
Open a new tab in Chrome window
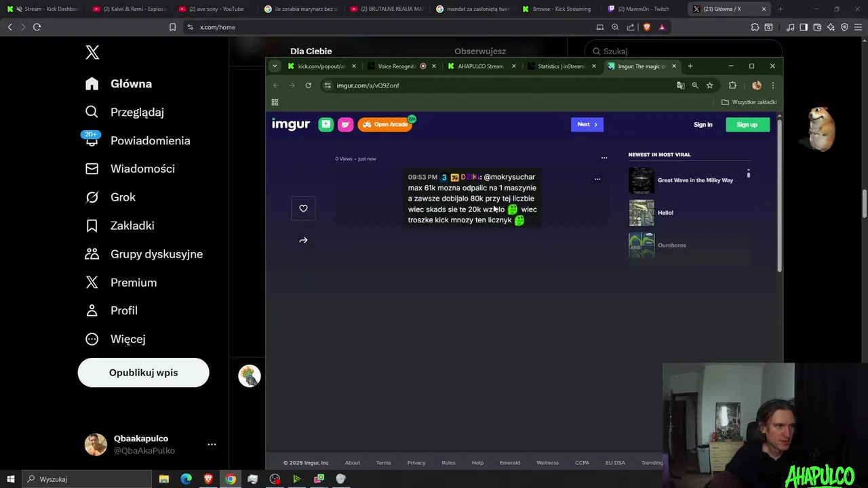690,66
